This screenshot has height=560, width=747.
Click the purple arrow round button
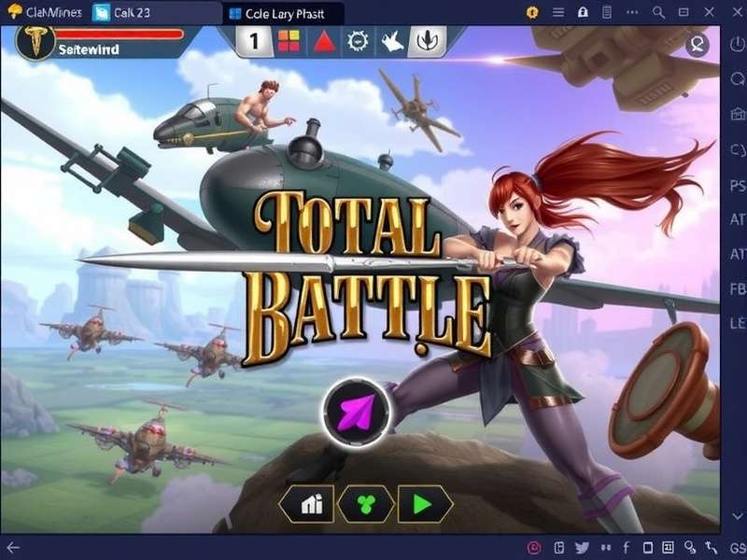tap(356, 413)
